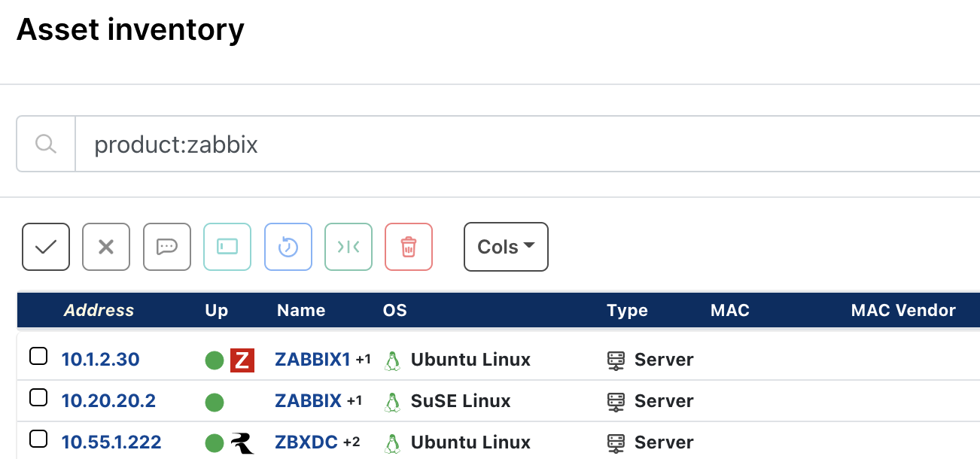This screenshot has width=980, height=459.
Task: Sort by the Address column header
Action: click(99, 310)
